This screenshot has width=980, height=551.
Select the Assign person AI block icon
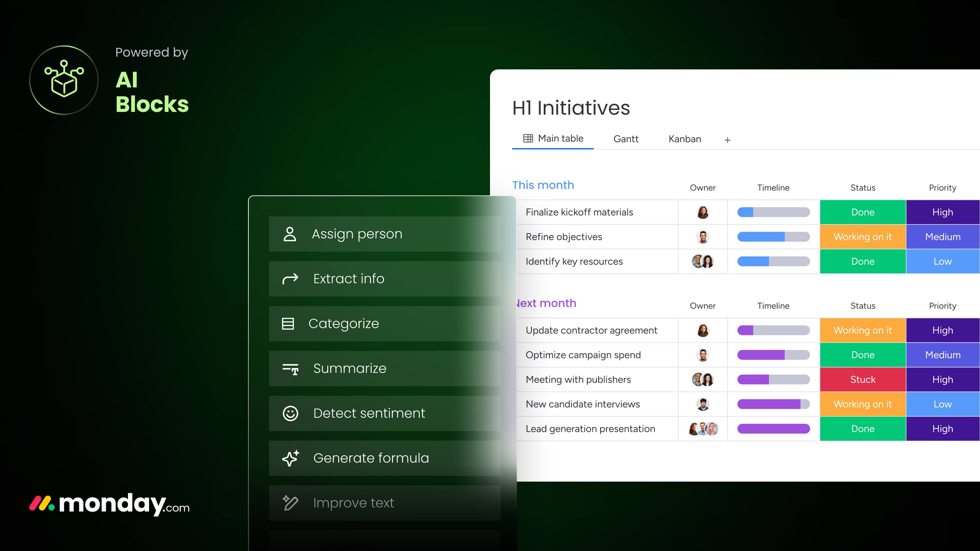point(290,235)
